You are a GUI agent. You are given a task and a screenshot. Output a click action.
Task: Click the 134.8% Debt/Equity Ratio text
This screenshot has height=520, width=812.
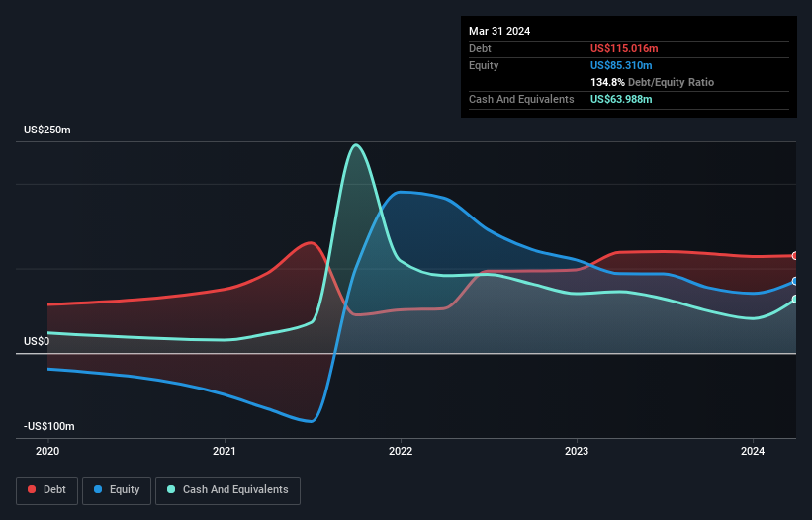tap(652, 82)
